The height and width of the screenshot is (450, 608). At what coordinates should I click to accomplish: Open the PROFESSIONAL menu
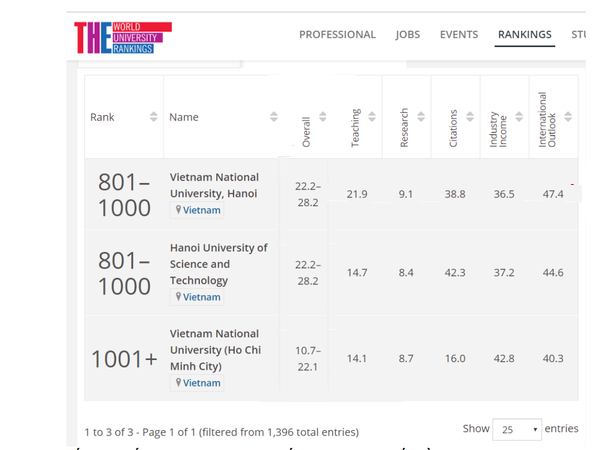[x=337, y=35]
